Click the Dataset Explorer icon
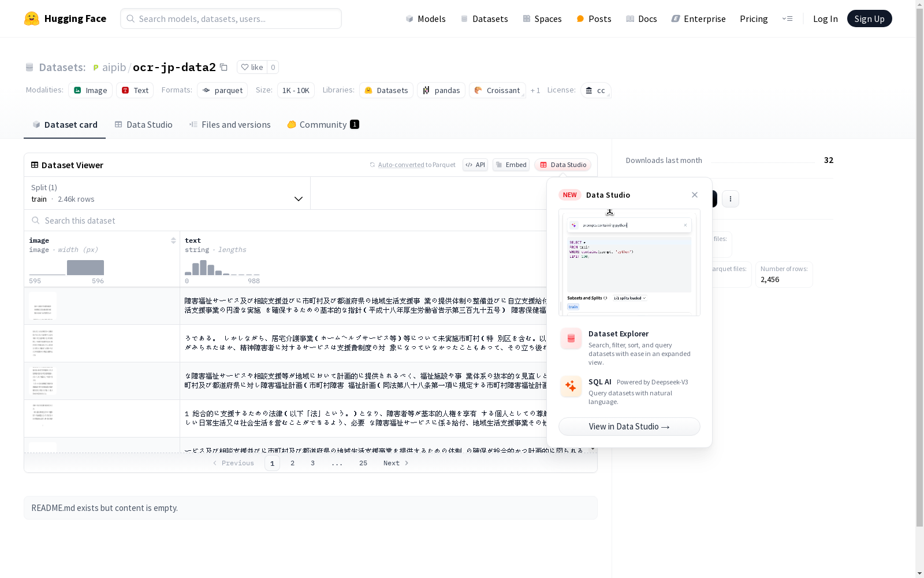 tap(571, 339)
